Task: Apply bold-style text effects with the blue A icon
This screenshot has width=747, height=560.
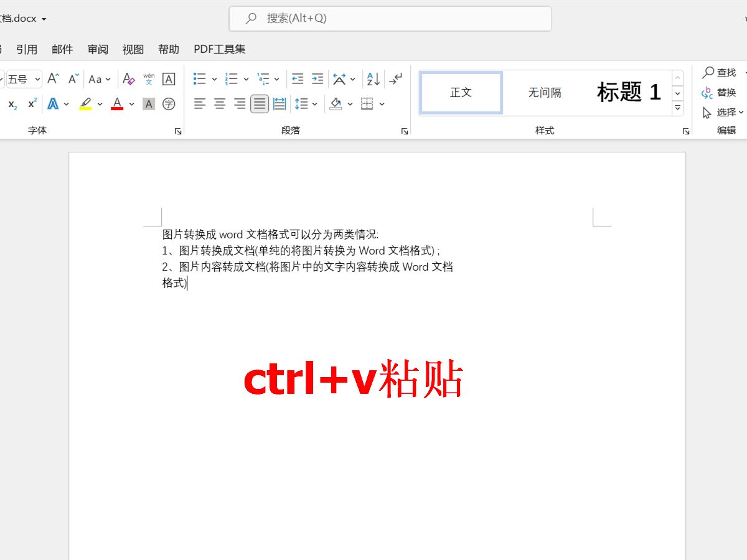Action: click(x=53, y=104)
